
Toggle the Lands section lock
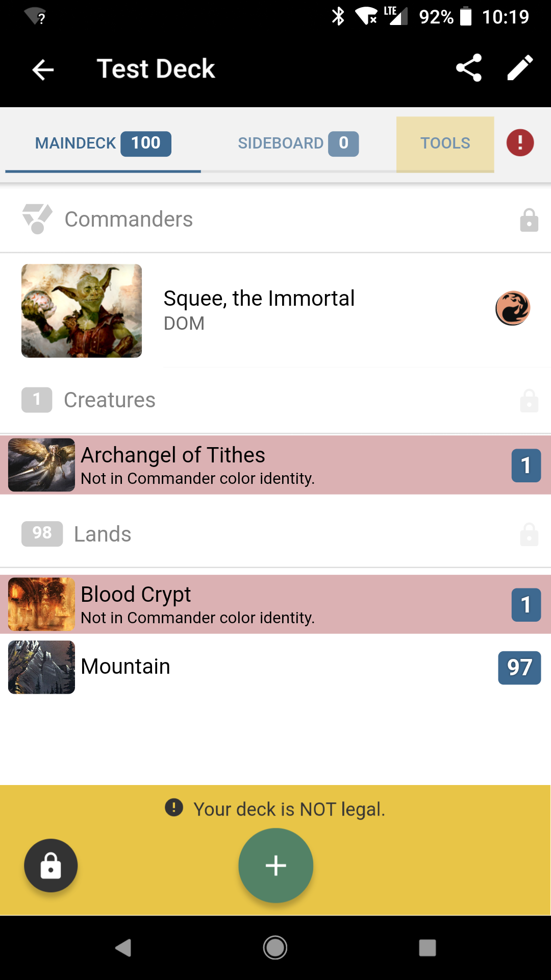click(x=529, y=534)
